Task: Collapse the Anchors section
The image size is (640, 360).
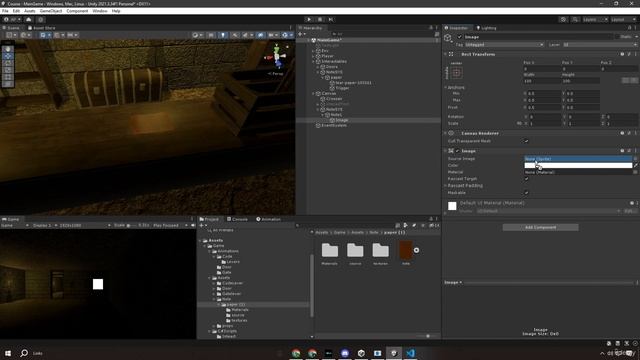Action: (x=445, y=87)
